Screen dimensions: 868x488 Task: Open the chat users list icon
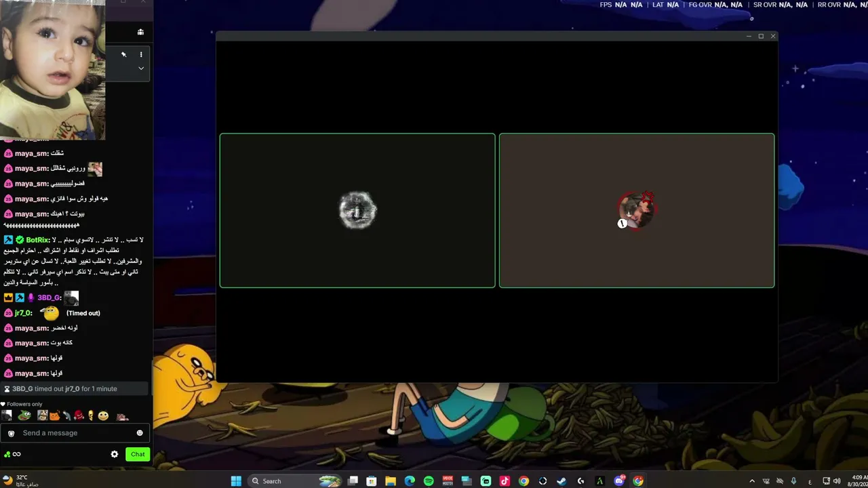pyautogui.click(x=140, y=32)
